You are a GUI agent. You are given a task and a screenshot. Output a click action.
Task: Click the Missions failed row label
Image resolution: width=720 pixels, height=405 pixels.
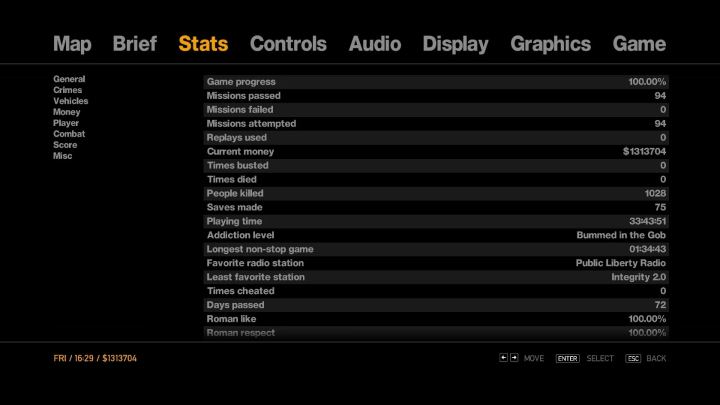(240, 110)
